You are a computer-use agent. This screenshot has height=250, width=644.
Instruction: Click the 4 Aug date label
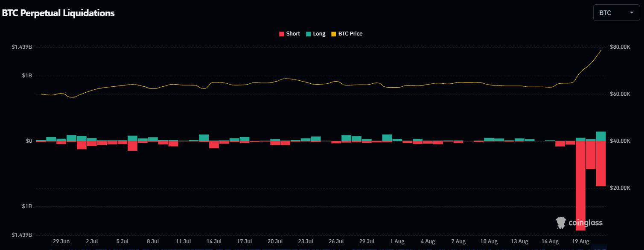[428, 241]
